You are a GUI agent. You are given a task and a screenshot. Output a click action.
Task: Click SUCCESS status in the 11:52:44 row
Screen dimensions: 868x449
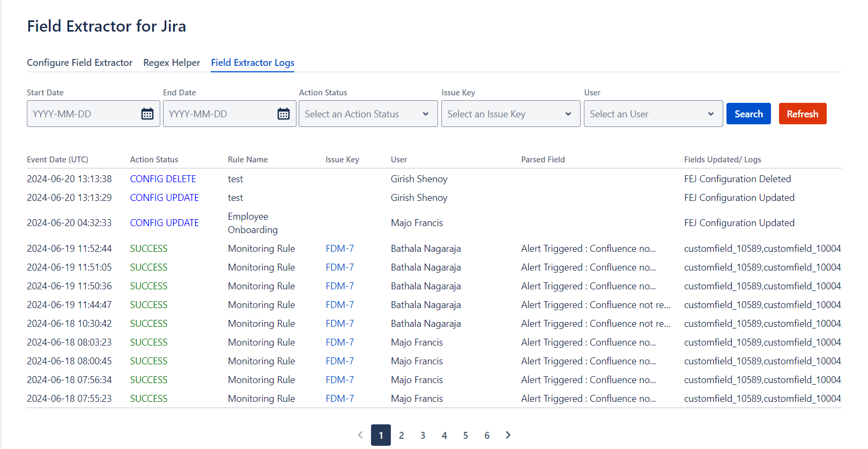pyautogui.click(x=149, y=249)
